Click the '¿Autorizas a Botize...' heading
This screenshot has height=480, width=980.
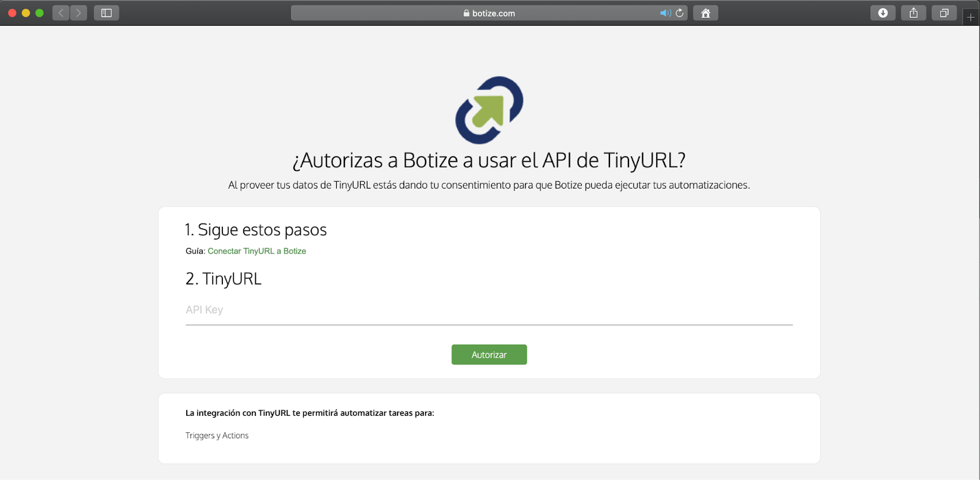[x=489, y=160]
